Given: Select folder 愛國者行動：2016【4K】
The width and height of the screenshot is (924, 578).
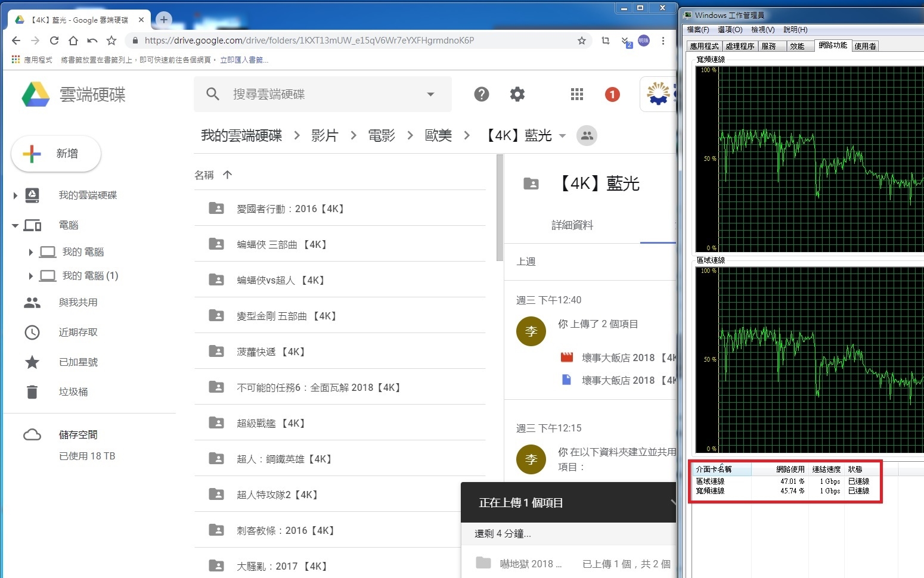Looking at the screenshot, I should coord(340,209).
